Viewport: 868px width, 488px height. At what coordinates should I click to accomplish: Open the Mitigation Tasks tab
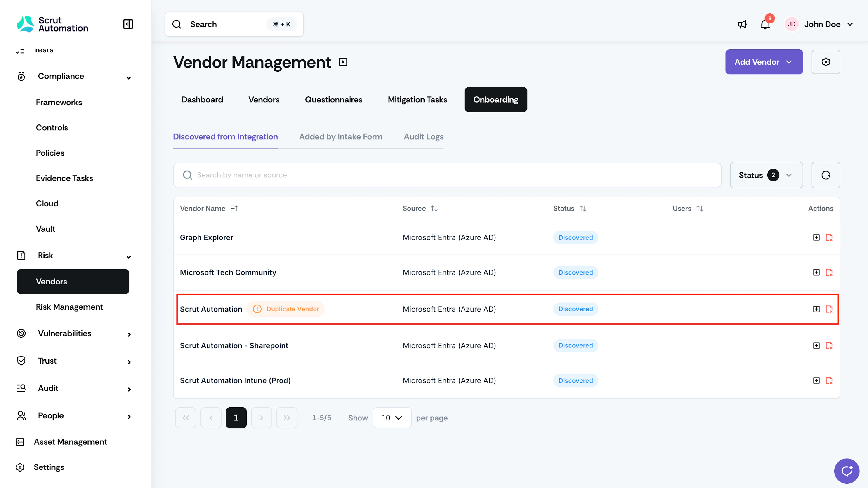point(417,100)
